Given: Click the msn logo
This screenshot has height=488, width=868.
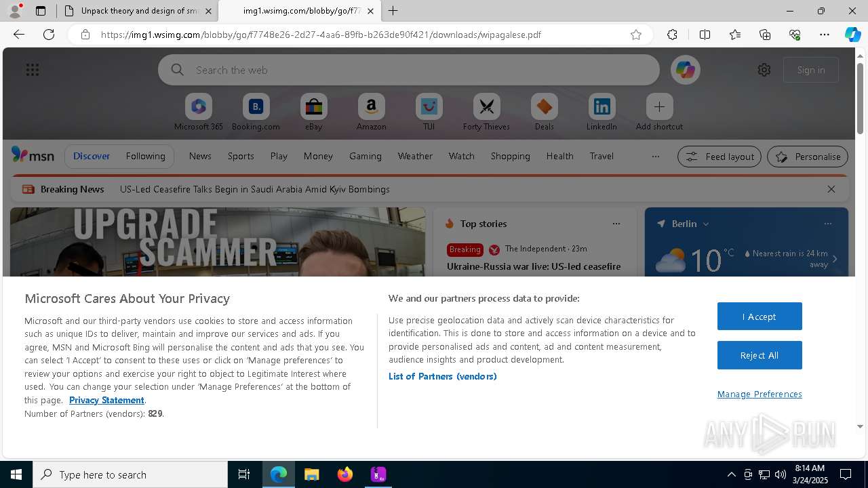Looking at the screenshot, I should tap(33, 155).
